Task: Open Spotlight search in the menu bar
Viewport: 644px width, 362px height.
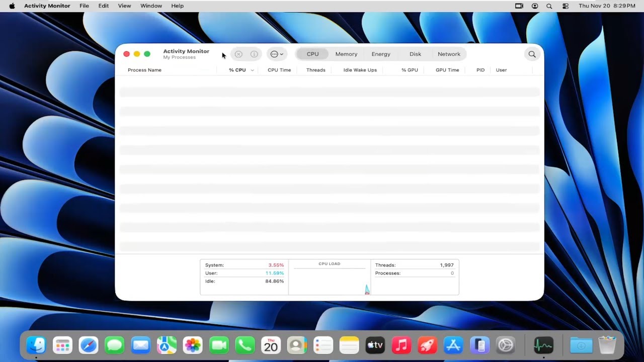Action: tap(549, 6)
